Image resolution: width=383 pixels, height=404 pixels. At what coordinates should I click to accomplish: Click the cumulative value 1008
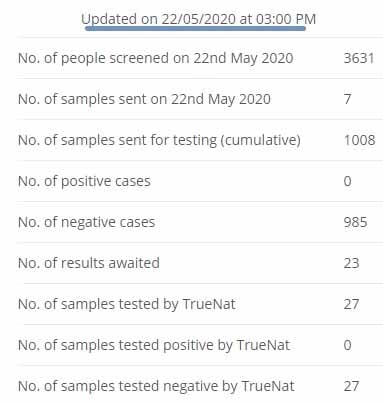[x=359, y=140]
